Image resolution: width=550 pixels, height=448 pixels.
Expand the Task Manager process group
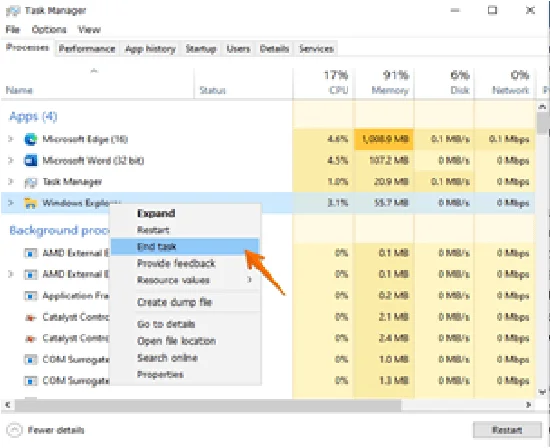11,182
